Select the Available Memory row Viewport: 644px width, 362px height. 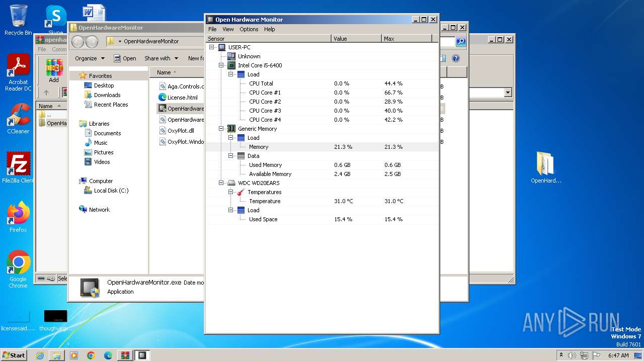[x=322, y=174]
